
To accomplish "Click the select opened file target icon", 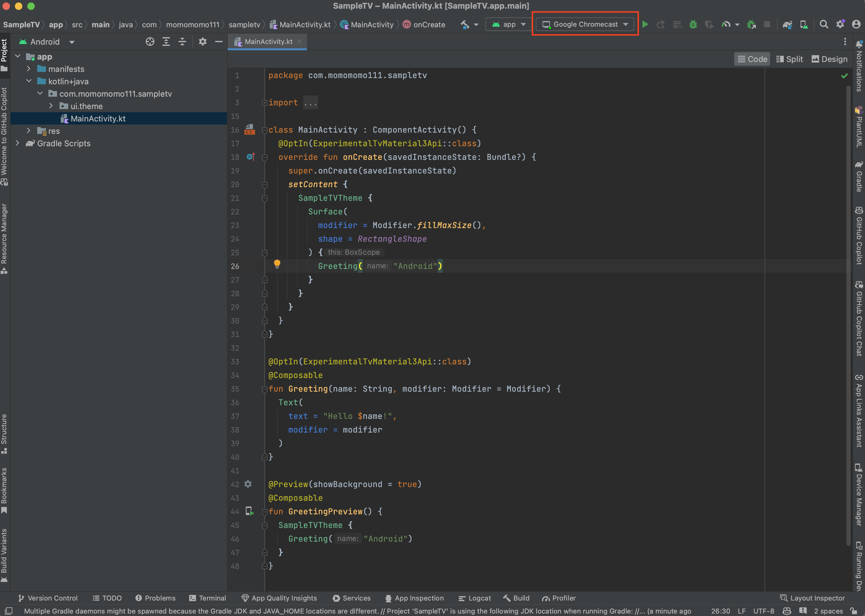I will [150, 42].
